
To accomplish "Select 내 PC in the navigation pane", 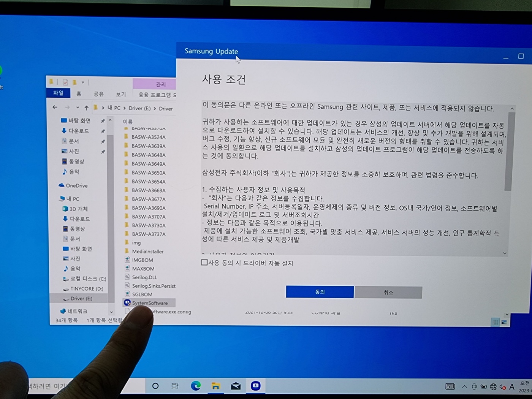I will point(69,198).
